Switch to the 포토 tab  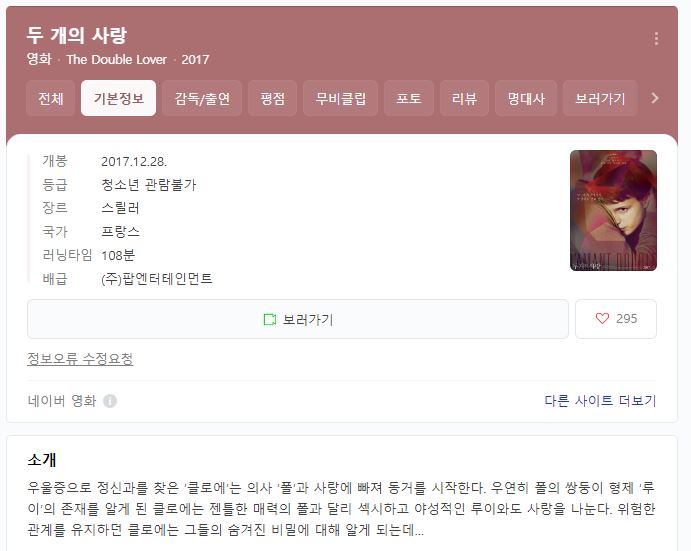tap(409, 98)
